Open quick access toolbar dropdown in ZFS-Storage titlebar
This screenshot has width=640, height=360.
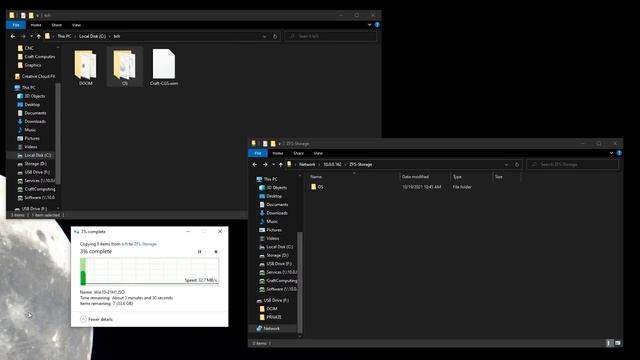click(280, 144)
